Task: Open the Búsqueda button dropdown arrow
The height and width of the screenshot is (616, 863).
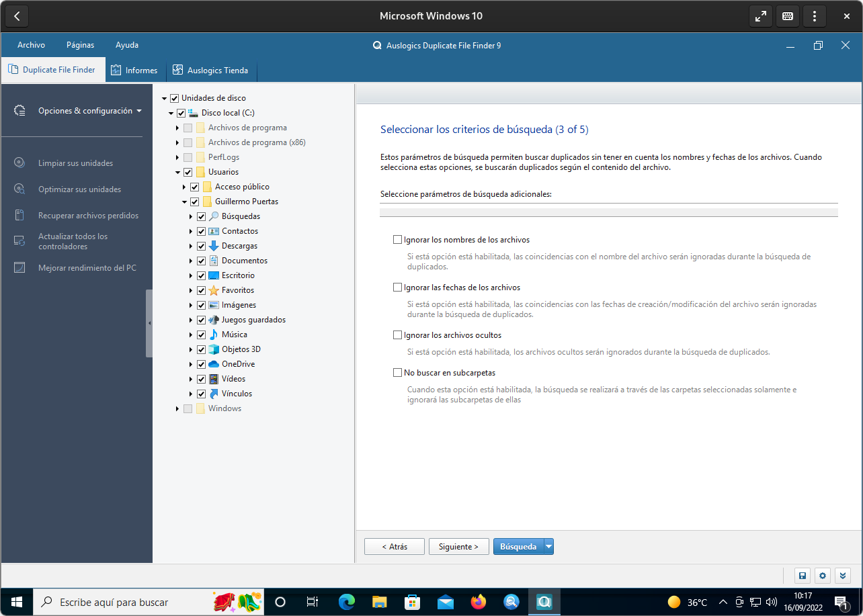Action: click(x=548, y=547)
